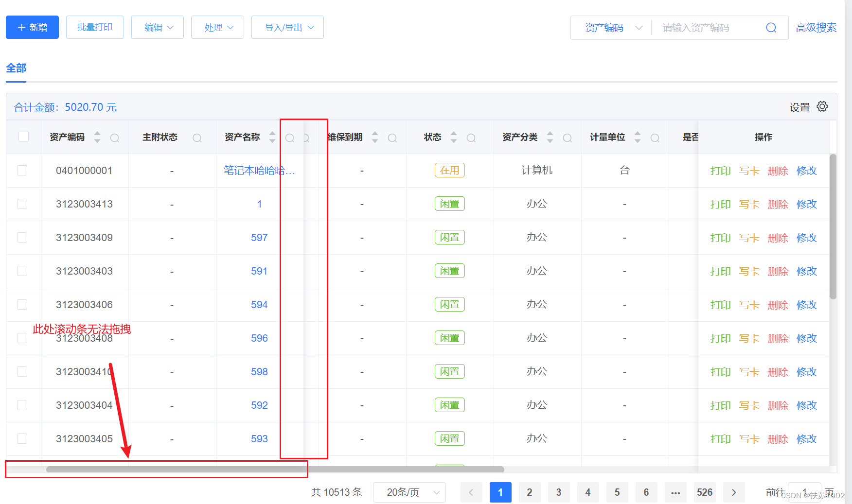Click 打印 for asset 3123003410
This screenshot has width=852, height=504.
[x=720, y=372]
